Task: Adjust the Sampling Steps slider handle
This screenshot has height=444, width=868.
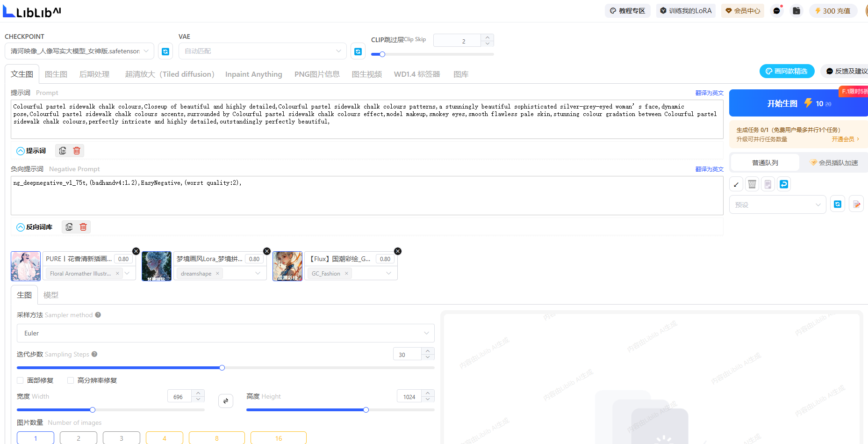Action: [222, 368]
